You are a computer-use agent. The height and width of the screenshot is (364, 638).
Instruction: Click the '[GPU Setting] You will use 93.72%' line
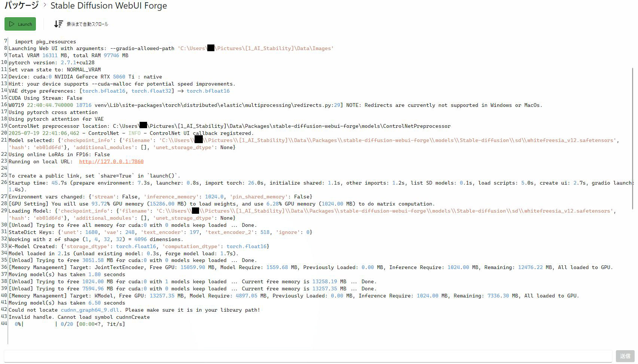click(222, 204)
